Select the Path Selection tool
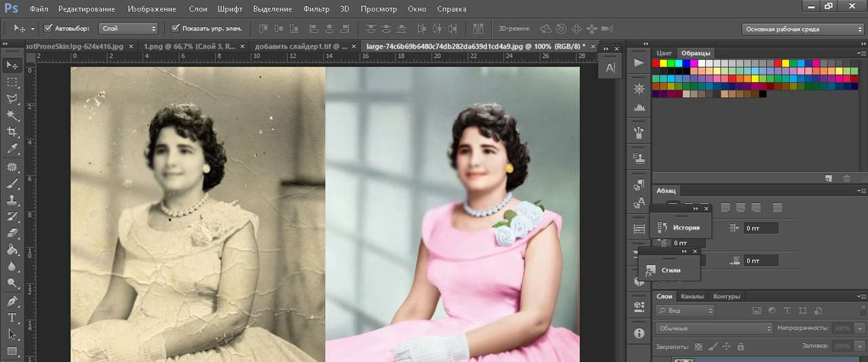 point(12,334)
